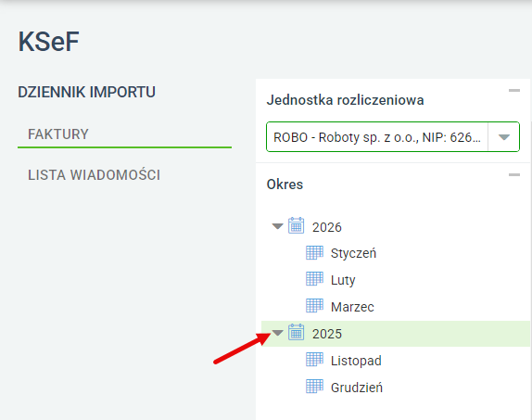The width and height of the screenshot is (532, 420).
Task: Click the calendar icon beside 2026
Action: 296,226
